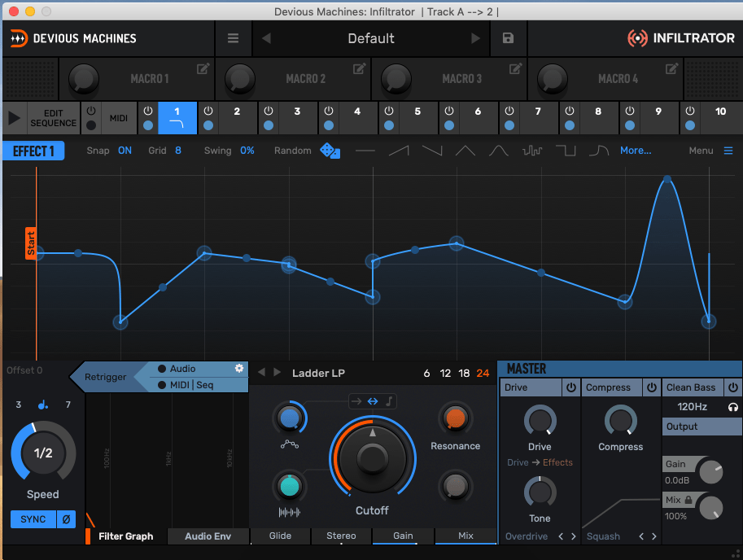
Task: Select 24 dB filter slope
Action: point(483,374)
